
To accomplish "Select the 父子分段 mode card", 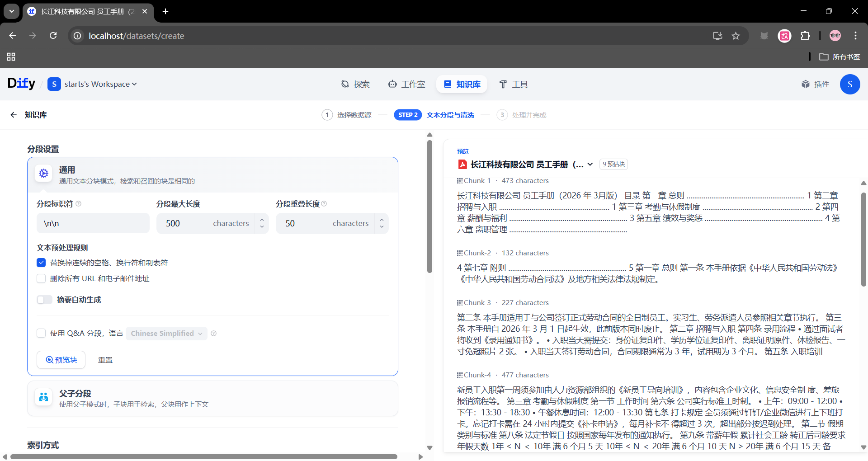I will [212, 398].
